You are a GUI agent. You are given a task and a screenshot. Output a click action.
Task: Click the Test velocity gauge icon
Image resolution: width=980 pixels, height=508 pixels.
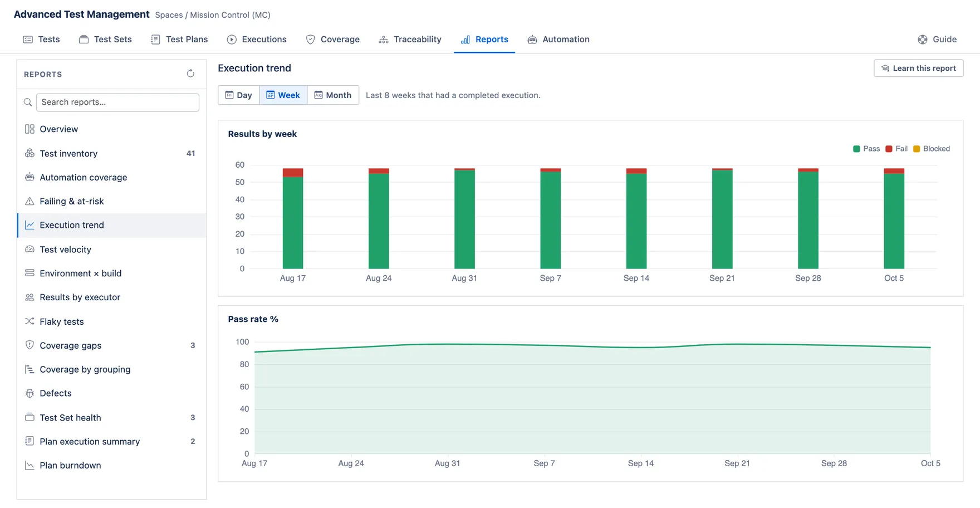[30, 250]
